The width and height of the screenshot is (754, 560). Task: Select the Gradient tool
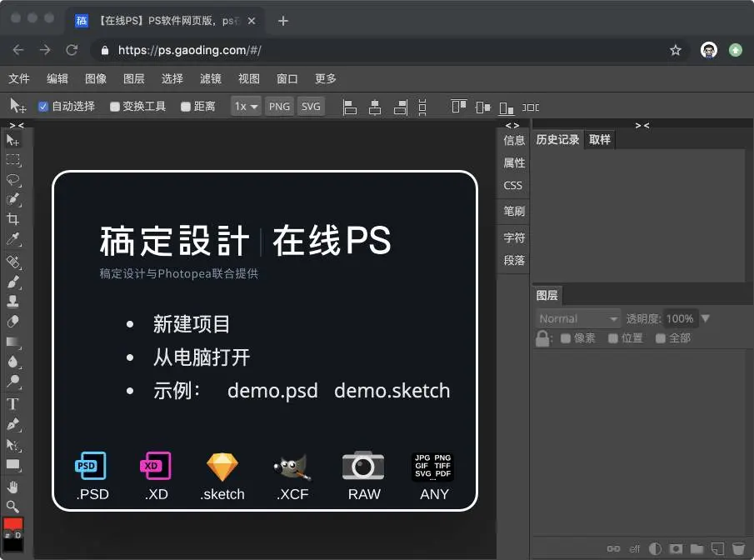[13, 342]
